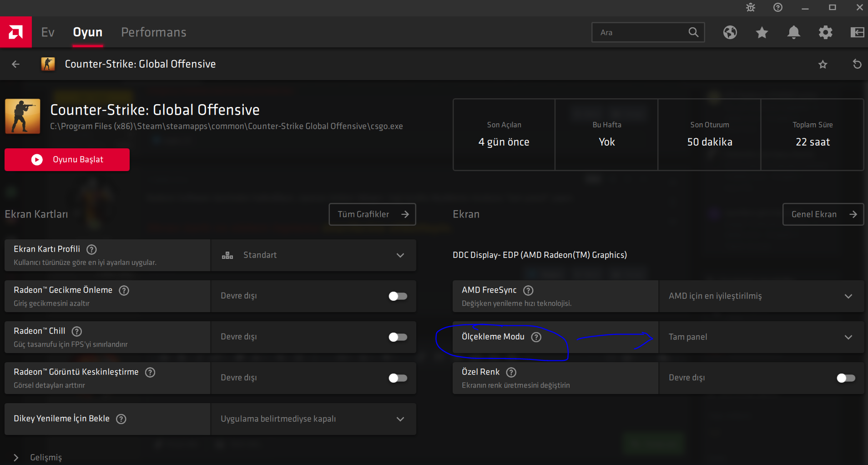Click the Oyunu Başlat button
Image resolution: width=868 pixels, height=465 pixels.
pyautogui.click(x=67, y=160)
